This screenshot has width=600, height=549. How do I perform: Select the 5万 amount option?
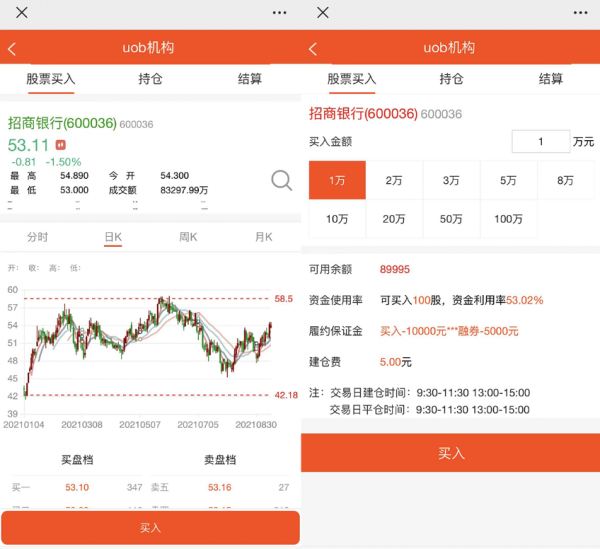(509, 181)
